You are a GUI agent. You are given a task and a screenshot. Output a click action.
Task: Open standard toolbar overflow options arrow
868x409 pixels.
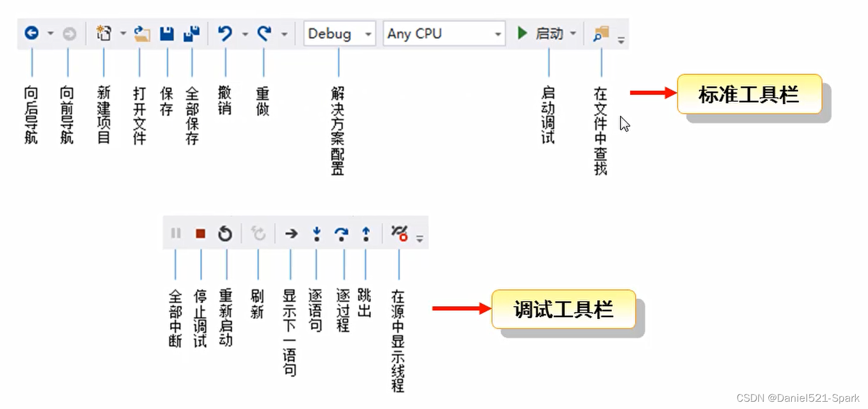(x=621, y=40)
